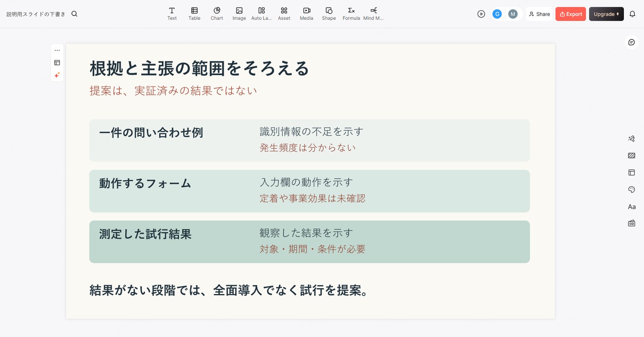Click the Upgrade button
Screen dimensions: 644x337
click(x=606, y=14)
